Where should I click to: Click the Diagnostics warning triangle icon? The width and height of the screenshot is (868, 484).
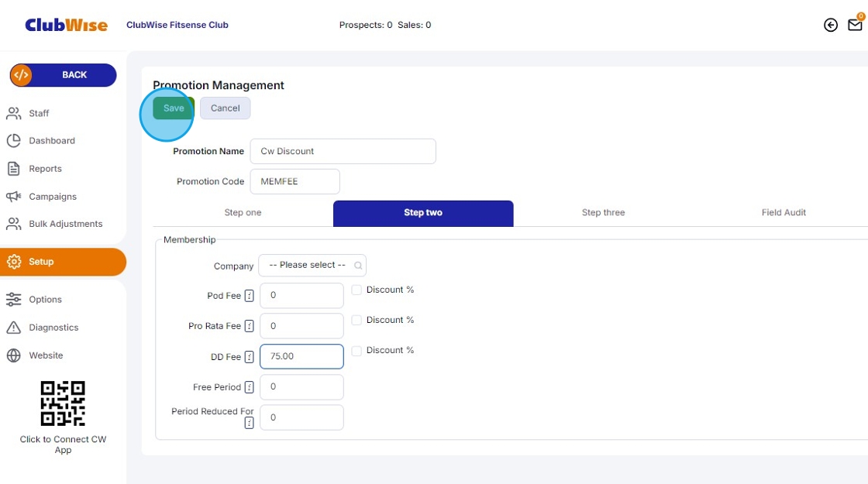coord(14,328)
